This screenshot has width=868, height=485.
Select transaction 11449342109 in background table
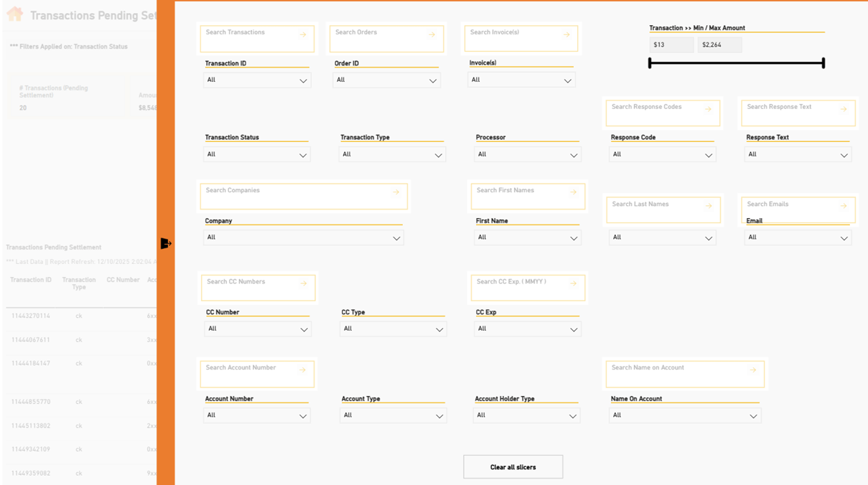(x=31, y=450)
